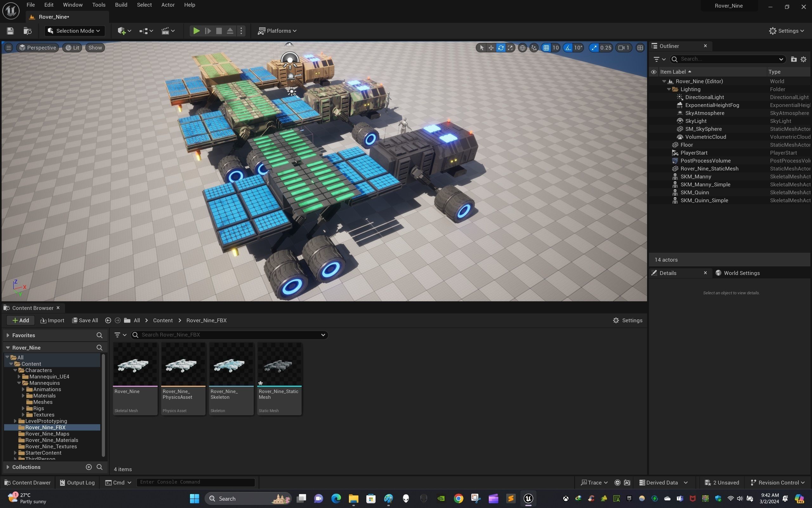Open the Platforms dropdown
812x508 pixels.
tap(277, 31)
